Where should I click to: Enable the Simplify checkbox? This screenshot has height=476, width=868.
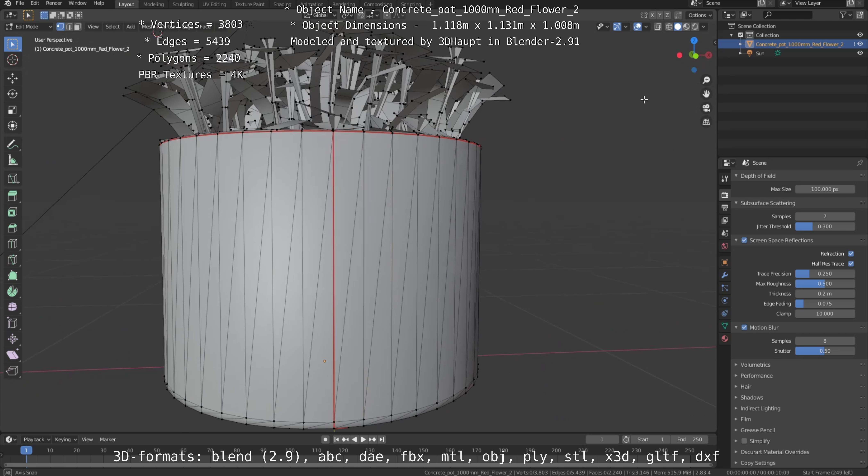point(744,441)
